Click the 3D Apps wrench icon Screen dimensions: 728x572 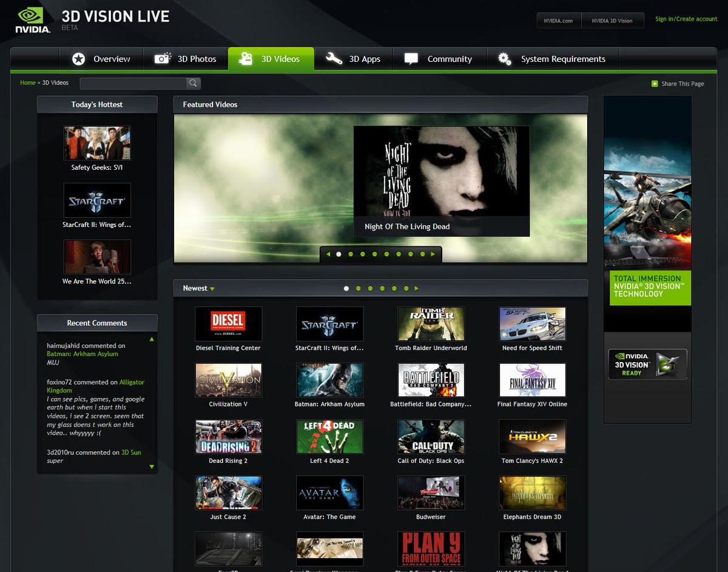coord(334,58)
